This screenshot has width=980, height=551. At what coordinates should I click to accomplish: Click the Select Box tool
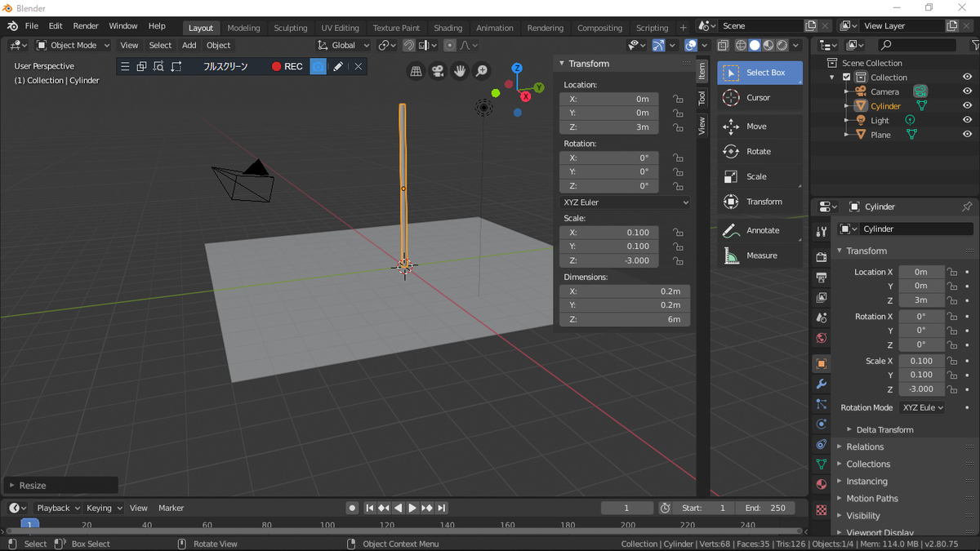click(x=759, y=73)
